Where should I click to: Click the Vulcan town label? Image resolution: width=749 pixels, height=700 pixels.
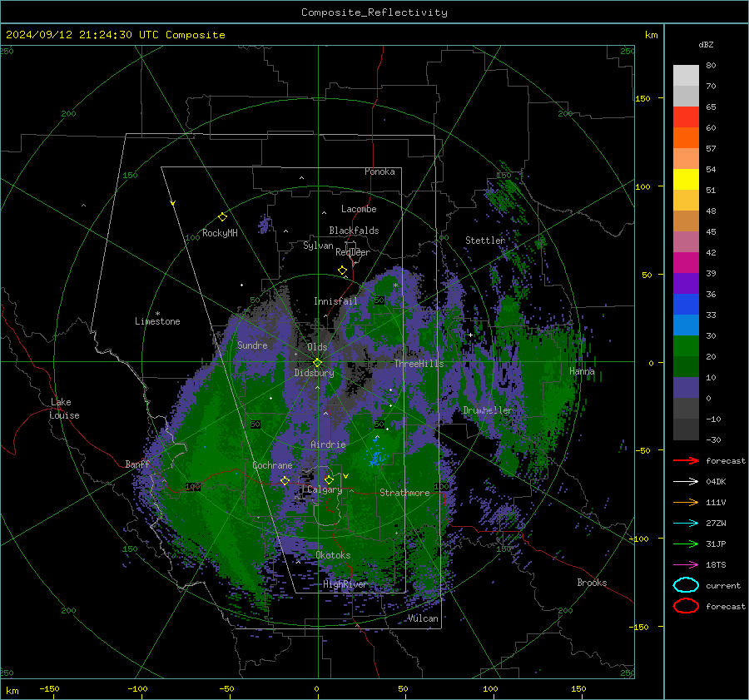point(424,618)
